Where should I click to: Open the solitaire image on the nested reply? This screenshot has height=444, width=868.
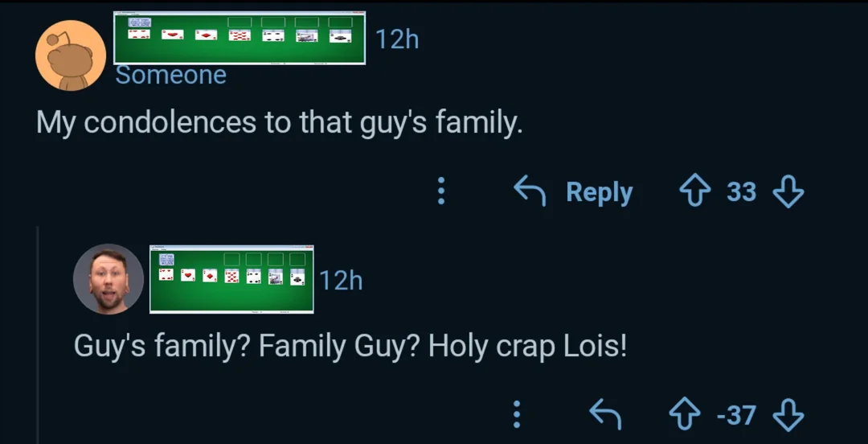(231, 278)
